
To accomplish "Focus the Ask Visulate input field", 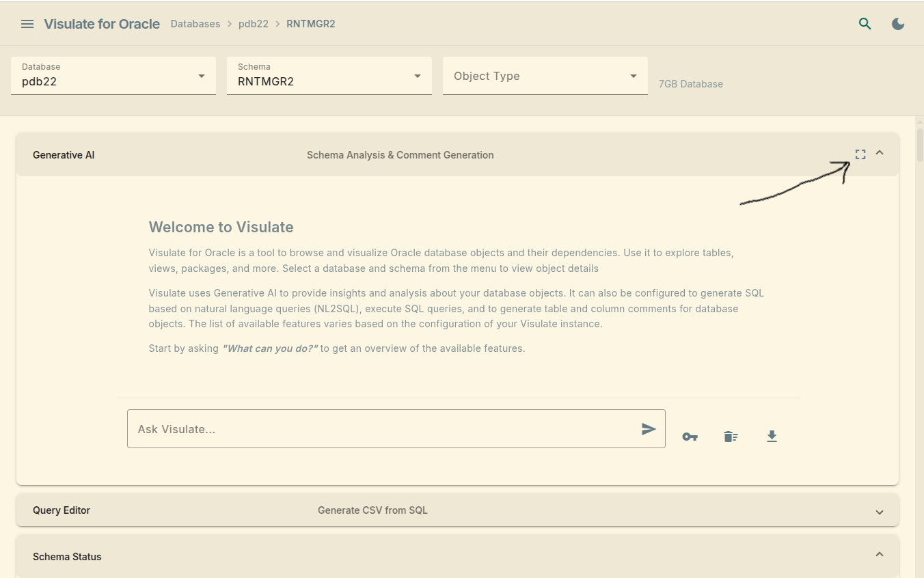I will coord(383,429).
